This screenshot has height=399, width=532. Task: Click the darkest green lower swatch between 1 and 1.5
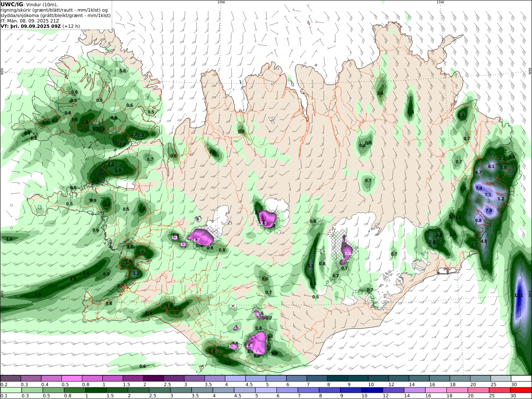click(96, 390)
